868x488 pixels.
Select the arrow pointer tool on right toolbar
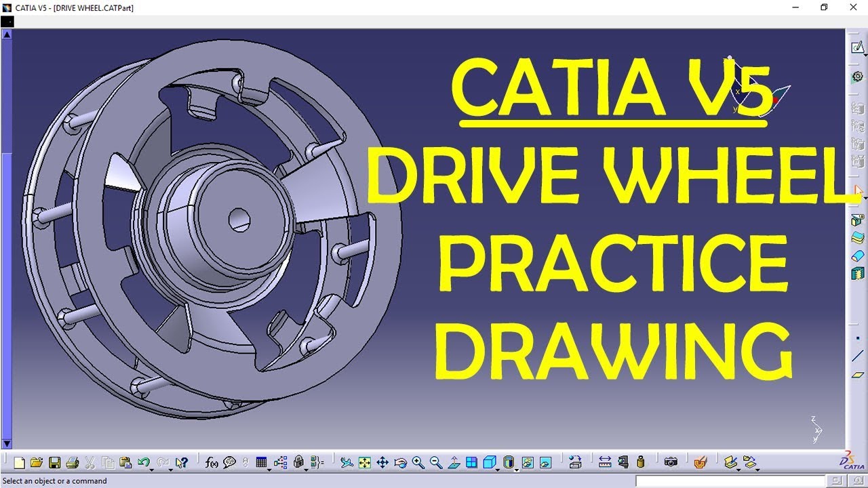[858, 190]
